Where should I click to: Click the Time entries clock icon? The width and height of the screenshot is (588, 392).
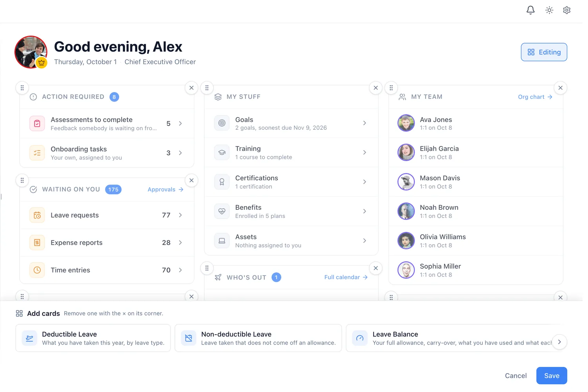pyautogui.click(x=37, y=270)
